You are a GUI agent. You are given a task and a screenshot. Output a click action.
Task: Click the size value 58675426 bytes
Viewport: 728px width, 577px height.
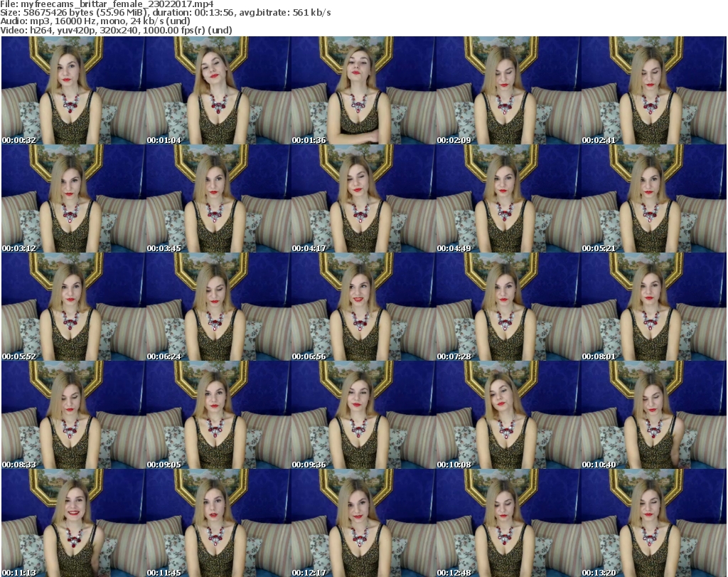pyautogui.click(x=58, y=13)
